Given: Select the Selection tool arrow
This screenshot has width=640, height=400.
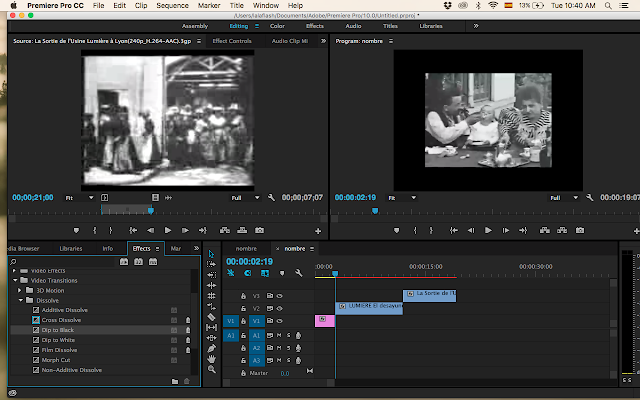Looking at the screenshot, I should tap(211, 254).
